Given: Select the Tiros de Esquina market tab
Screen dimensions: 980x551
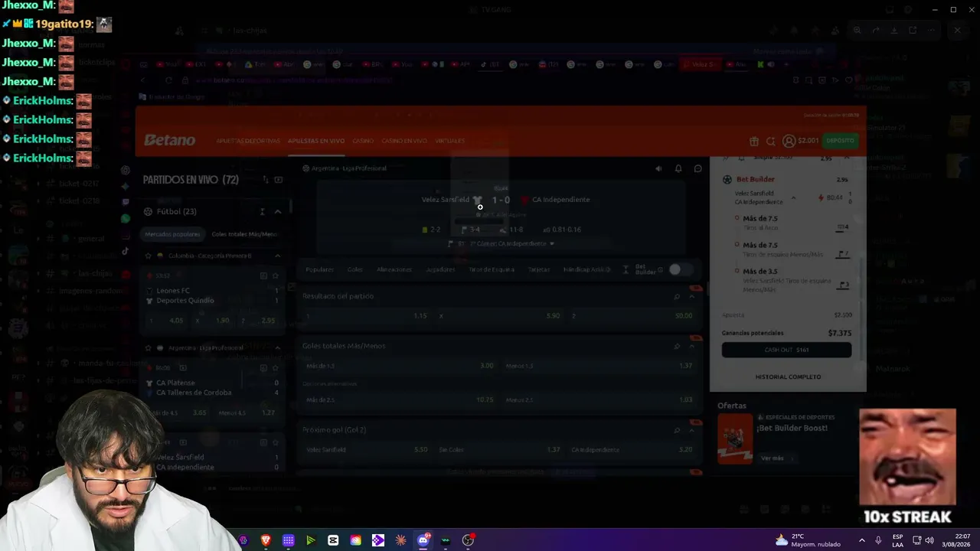Looking at the screenshot, I should click(x=492, y=269).
